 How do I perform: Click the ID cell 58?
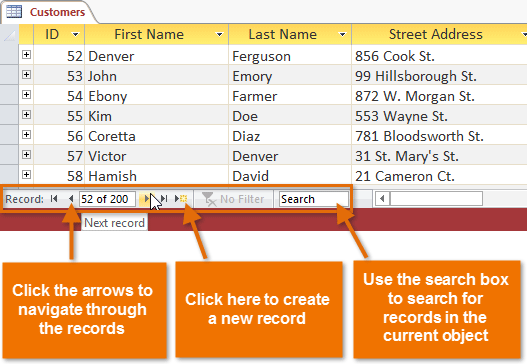click(x=59, y=176)
